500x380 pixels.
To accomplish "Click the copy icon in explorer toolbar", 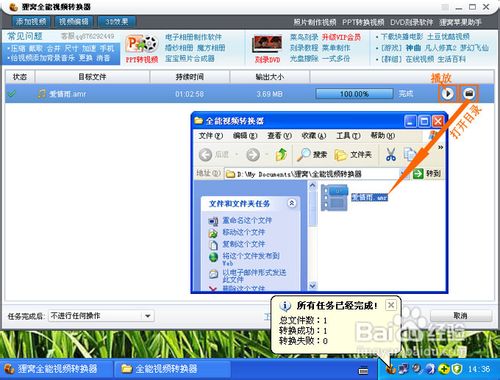I will click(410, 155).
